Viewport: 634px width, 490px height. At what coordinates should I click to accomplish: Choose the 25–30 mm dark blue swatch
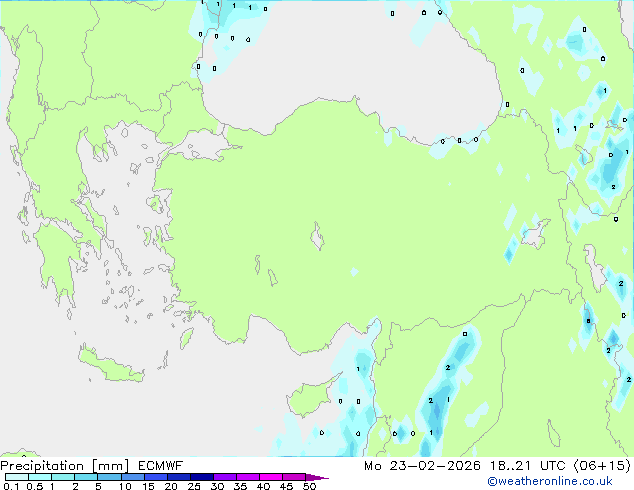coord(201,477)
